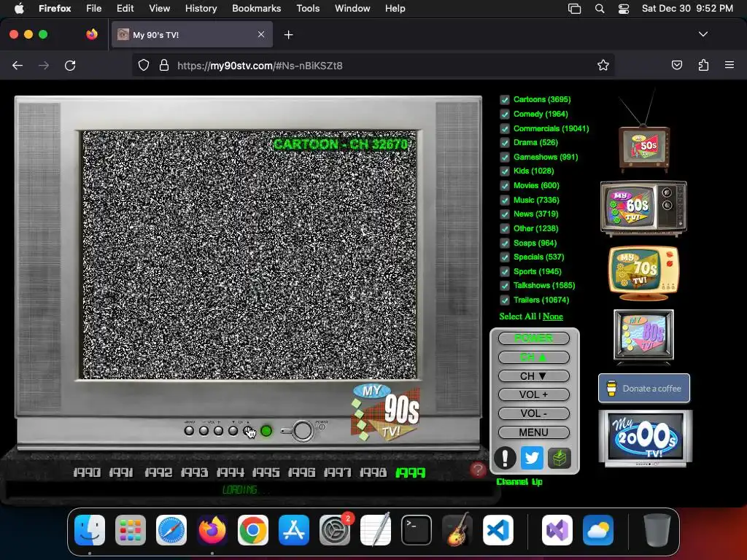Open the Bookmarks menu
The image size is (747, 560).
(256, 9)
